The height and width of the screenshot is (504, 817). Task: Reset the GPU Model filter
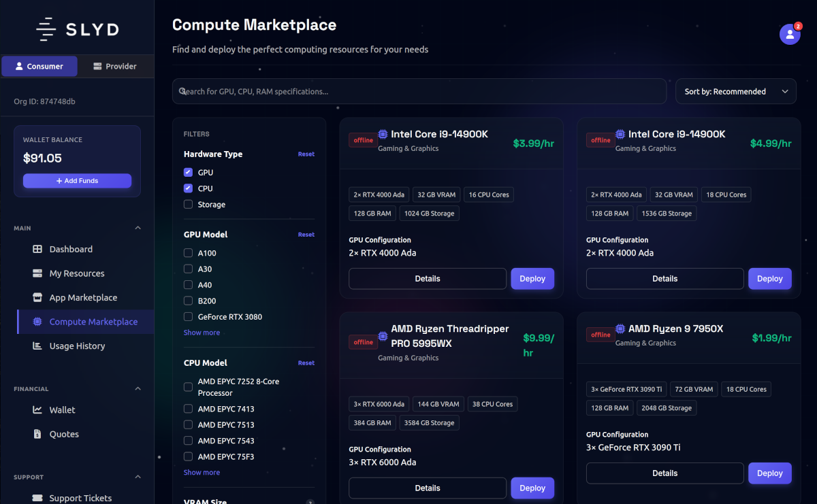(306, 234)
